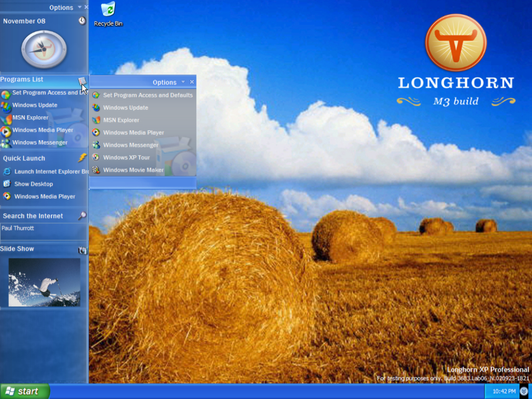Click Internet Explorer icon in Quick Launch
The width and height of the screenshot is (532, 399).
point(7,172)
